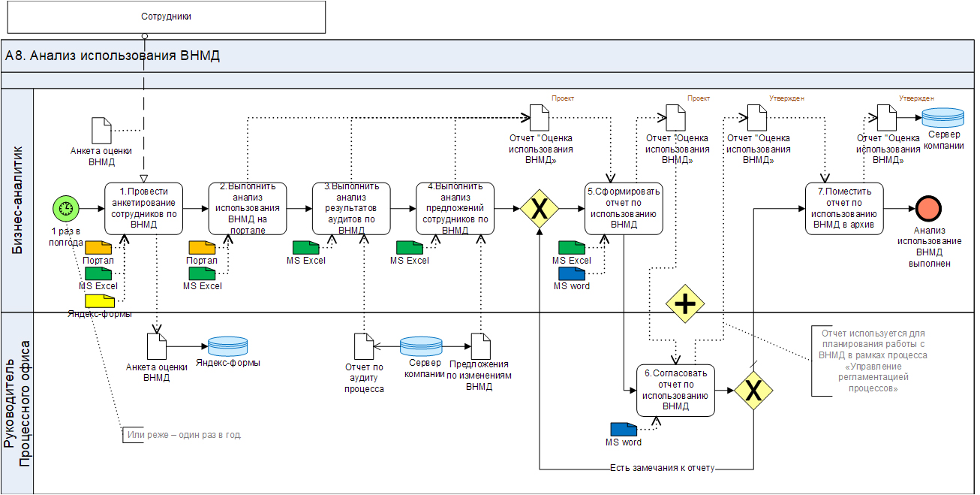Click task 5 Сформировать отчет по использованию

click(624, 209)
